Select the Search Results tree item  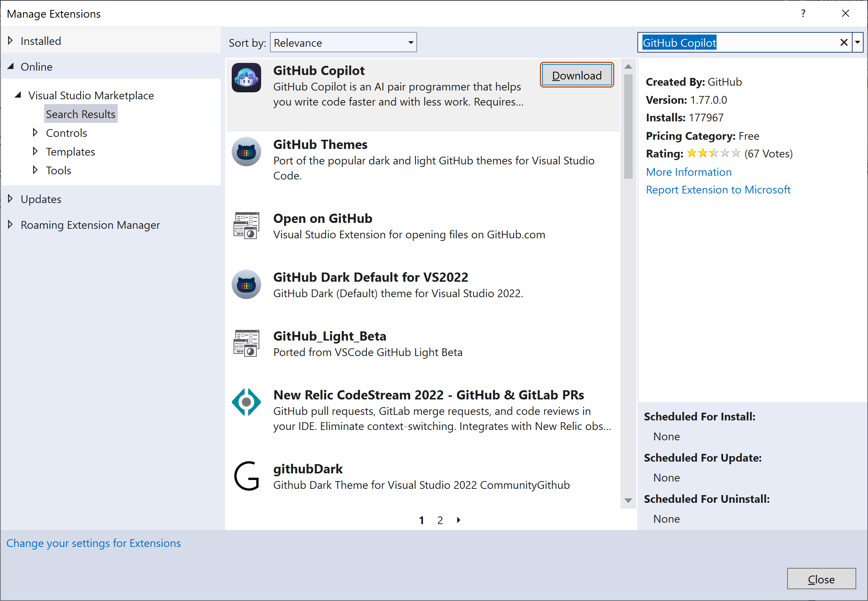[81, 114]
